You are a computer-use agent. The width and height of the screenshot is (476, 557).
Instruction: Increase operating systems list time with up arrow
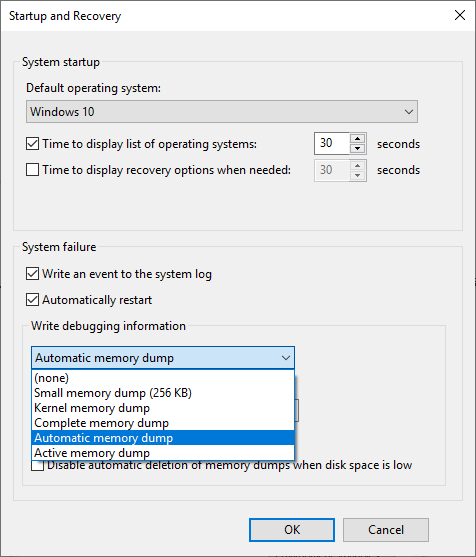pyautogui.click(x=357, y=139)
